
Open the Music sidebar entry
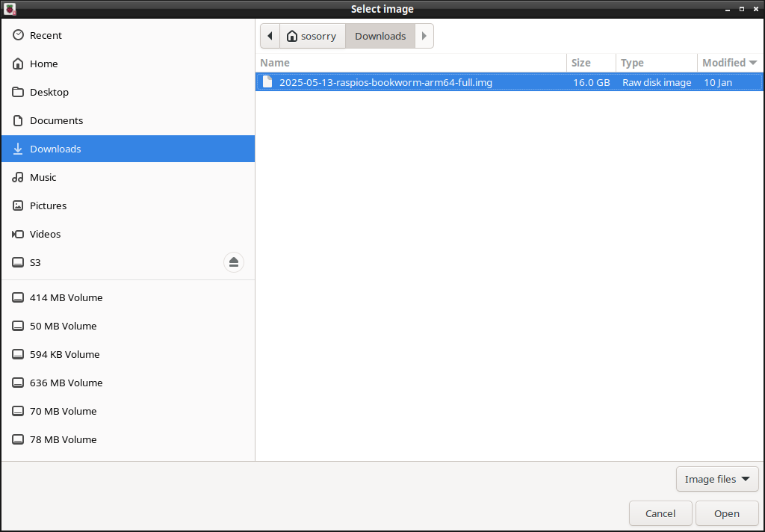tap(128, 177)
